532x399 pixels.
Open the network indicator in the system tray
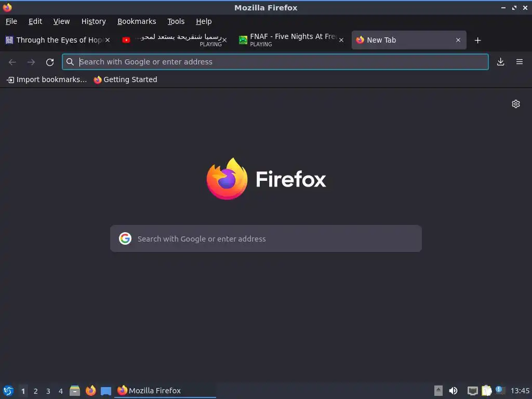pyautogui.click(x=472, y=391)
